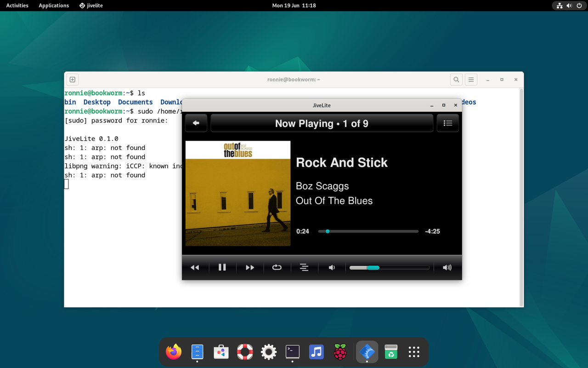The image size is (588, 368).
Task: Skip to previous track with rewind button
Action: pos(195,267)
